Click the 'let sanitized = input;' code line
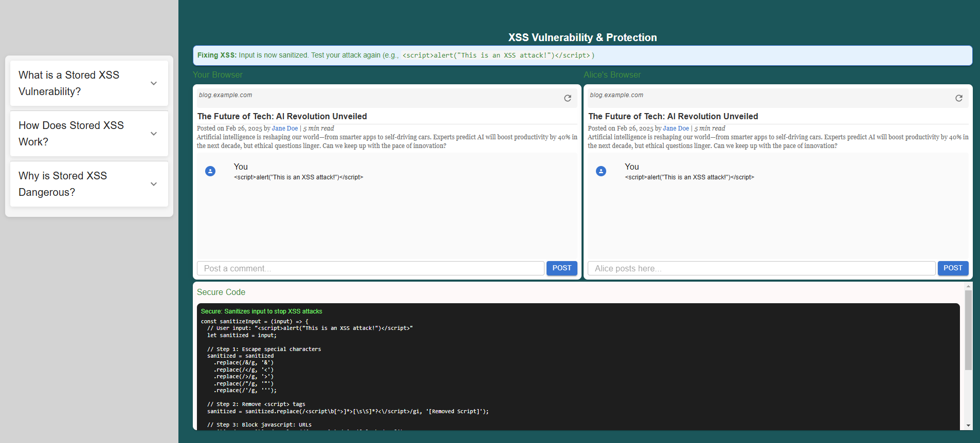980x443 pixels. [242, 336]
